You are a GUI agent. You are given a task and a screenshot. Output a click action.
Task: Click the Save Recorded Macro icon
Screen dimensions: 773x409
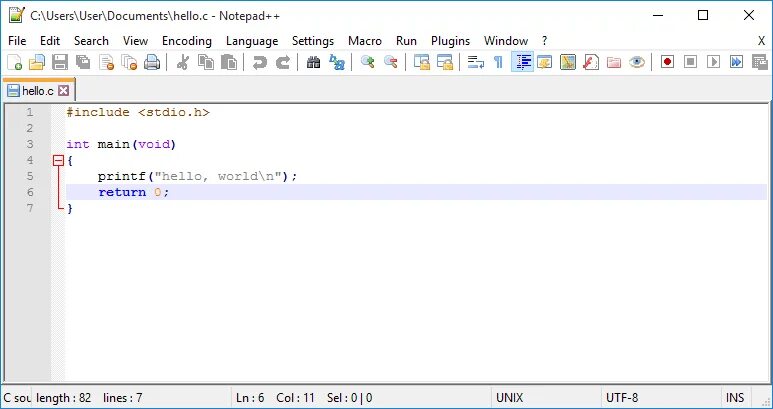(760, 62)
